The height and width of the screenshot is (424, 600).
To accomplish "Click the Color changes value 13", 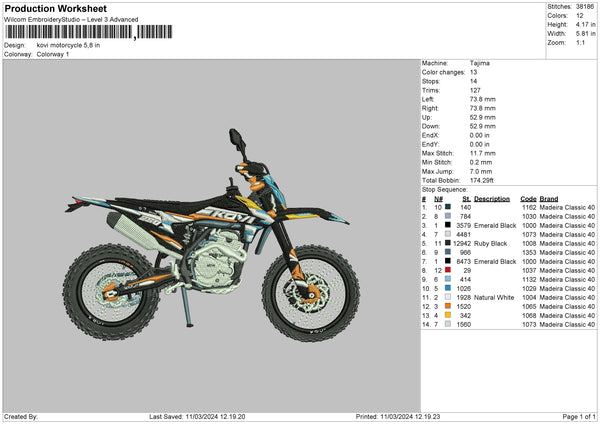I will coord(473,72).
